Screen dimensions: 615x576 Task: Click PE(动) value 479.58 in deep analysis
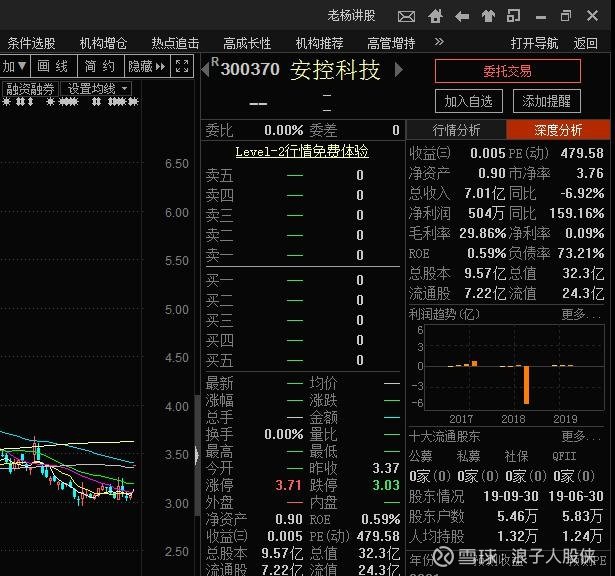click(582, 153)
